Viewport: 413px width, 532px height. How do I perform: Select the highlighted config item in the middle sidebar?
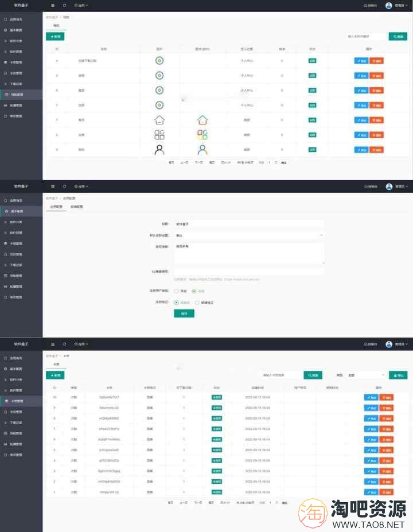tap(21, 211)
